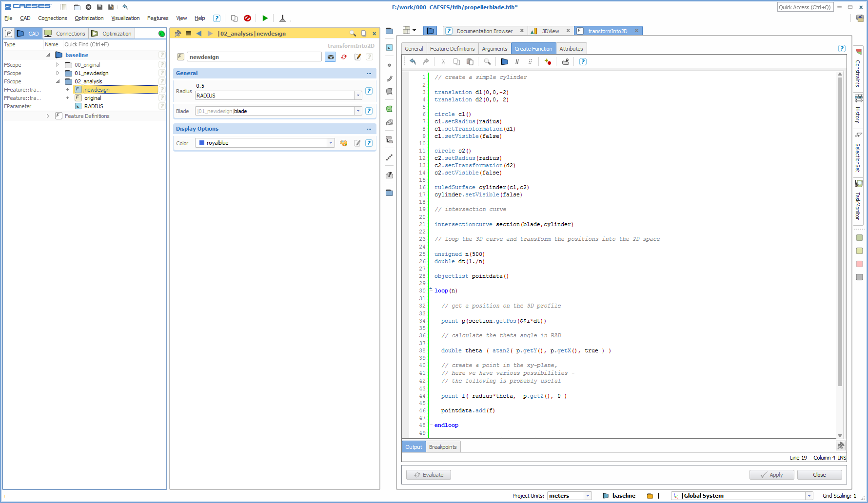This screenshot has width=868, height=503.
Task: Click the search magnifier in object editor header
Action: (x=353, y=33)
